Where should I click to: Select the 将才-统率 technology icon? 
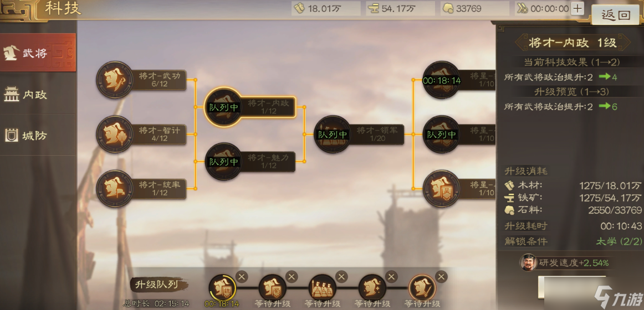tap(115, 189)
